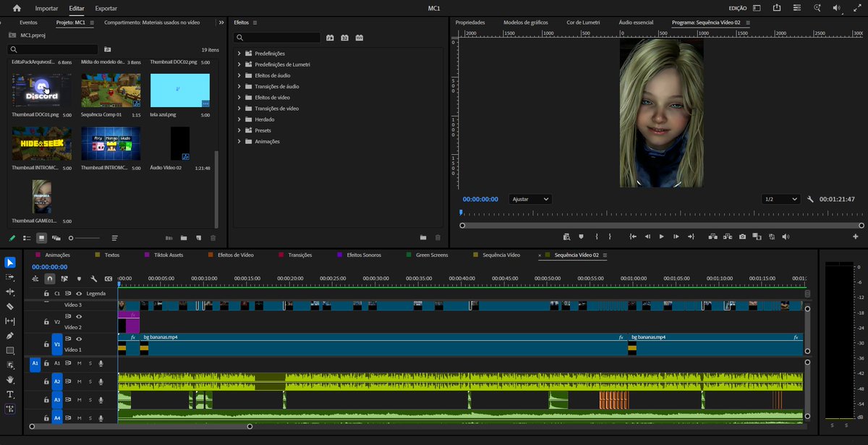Solo audio track A3
Screen dimensions: 868x445
[x=90, y=400]
